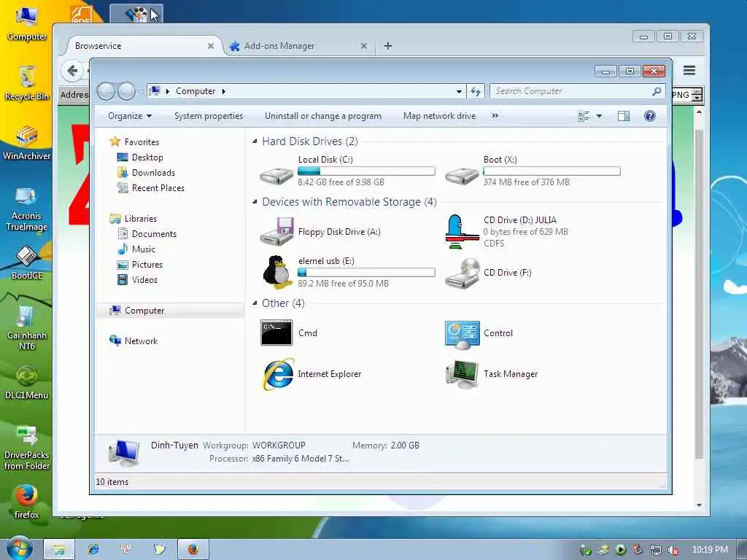Open the Firefox hamburger menu
This screenshot has height=560, width=747.
(x=689, y=71)
